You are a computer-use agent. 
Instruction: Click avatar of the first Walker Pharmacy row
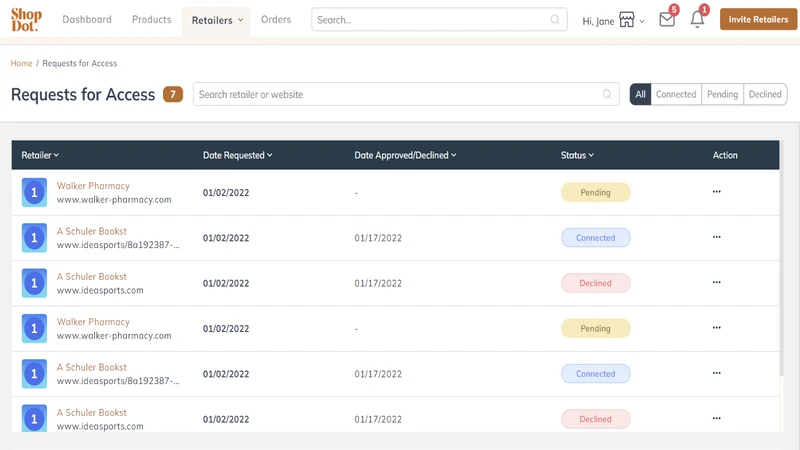(34, 192)
